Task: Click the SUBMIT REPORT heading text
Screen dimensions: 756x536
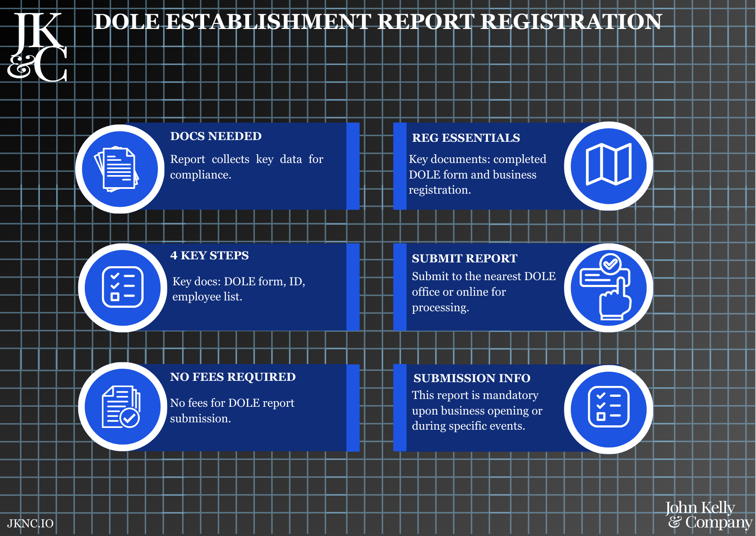Action: (x=464, y=258)
